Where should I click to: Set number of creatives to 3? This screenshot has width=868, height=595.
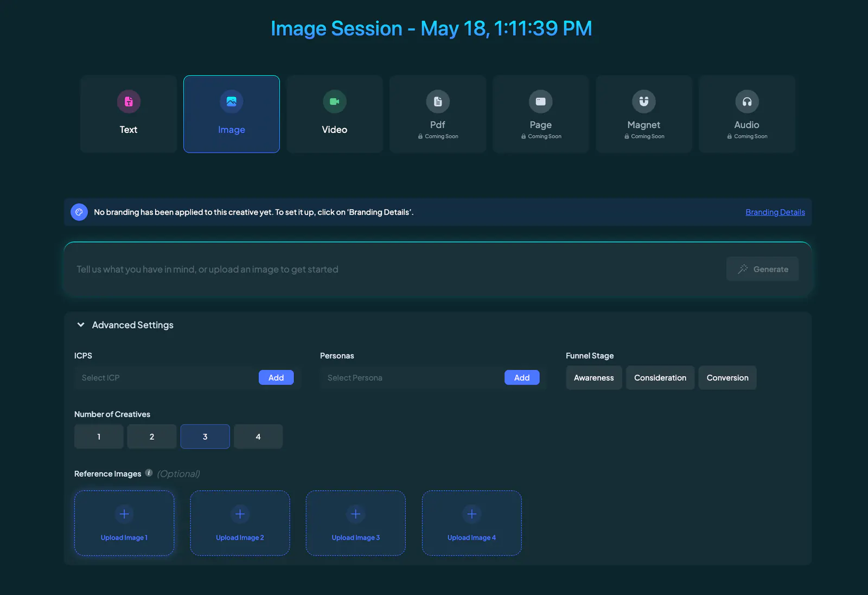click(x=205, y=437)
